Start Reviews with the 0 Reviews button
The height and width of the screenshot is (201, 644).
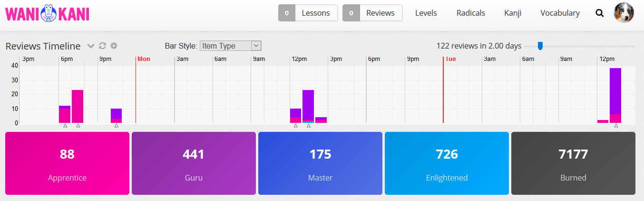pyautogui.click(x=372, y=13)
